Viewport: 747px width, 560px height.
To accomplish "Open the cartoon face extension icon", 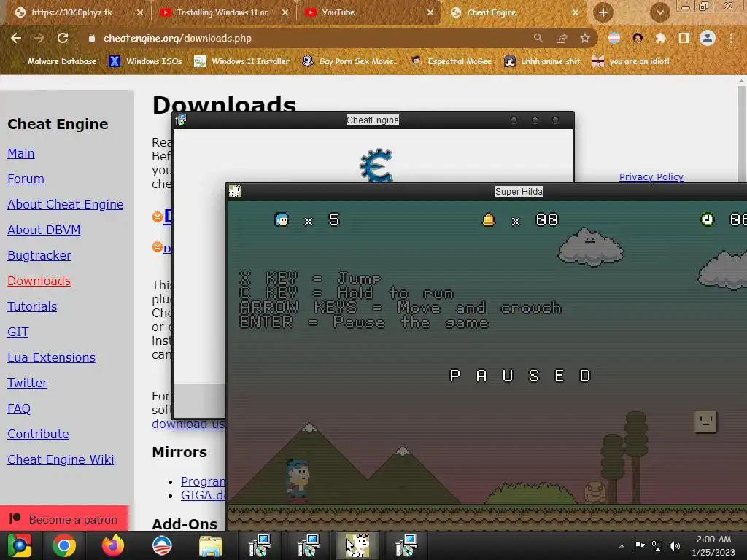I will coord(638,38).
